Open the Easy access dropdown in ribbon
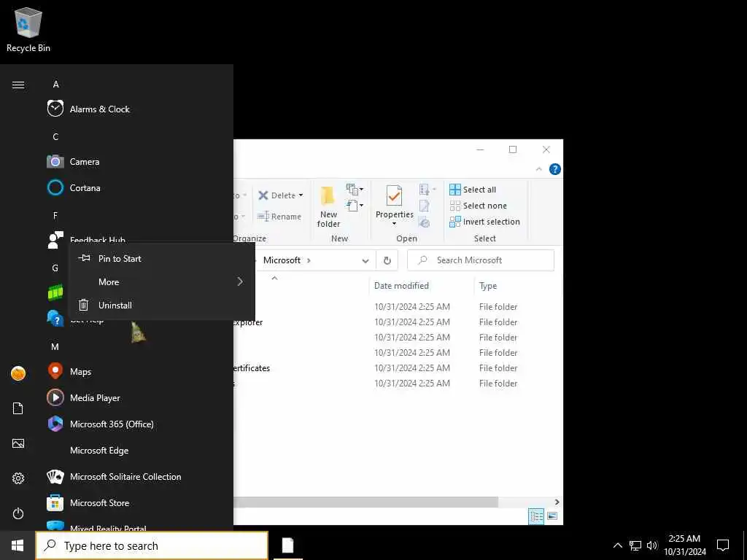The width and height of the screenshot is (747, 560). tap(355, 206)
